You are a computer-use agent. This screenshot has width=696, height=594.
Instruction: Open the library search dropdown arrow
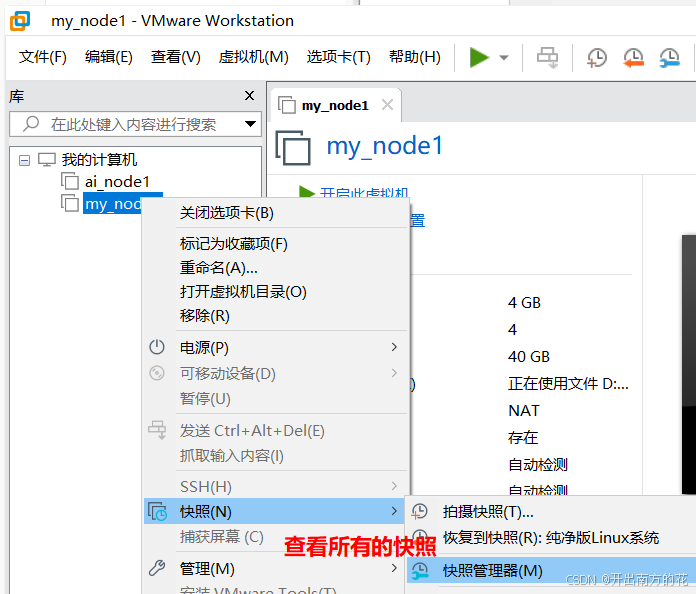250,124
